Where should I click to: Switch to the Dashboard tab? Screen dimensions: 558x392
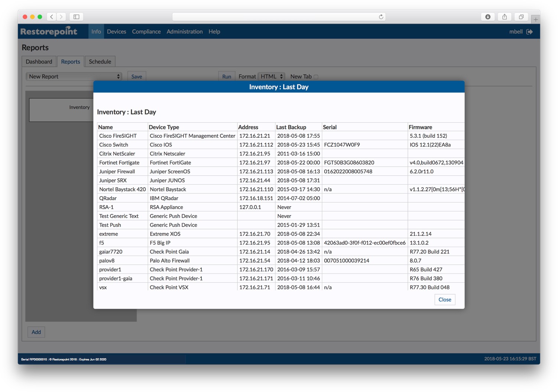[39, 61]
